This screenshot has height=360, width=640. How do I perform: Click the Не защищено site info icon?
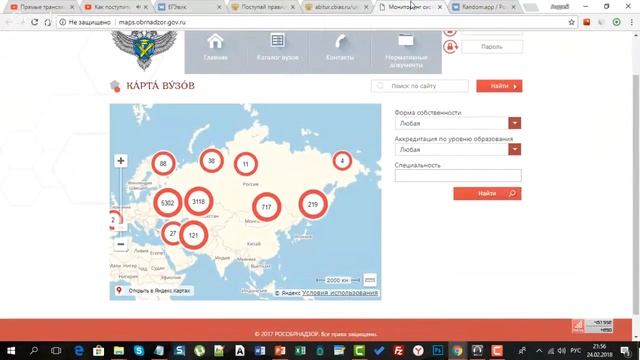click(x=62, y=22)
